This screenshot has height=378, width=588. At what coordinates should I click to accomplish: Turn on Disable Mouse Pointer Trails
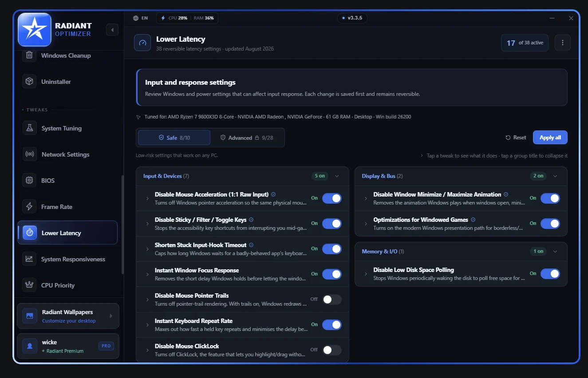tap(332, 299)
